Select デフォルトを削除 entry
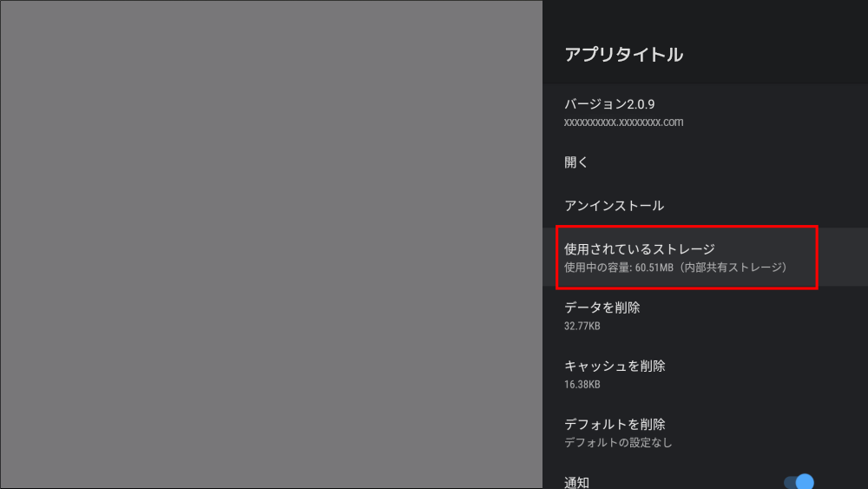This screenshot has width=868, height=489. (x=705, y=433)
